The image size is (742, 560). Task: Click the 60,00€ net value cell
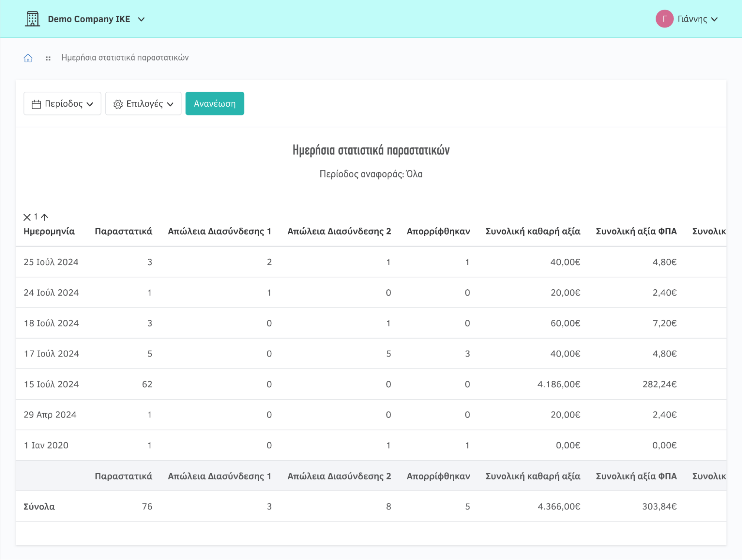tap(565, 323)
